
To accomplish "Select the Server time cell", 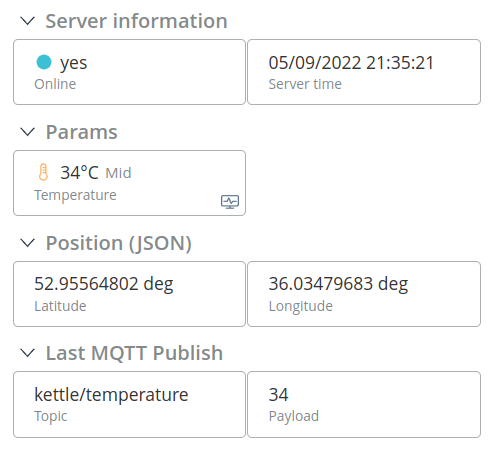I will 364,72.
